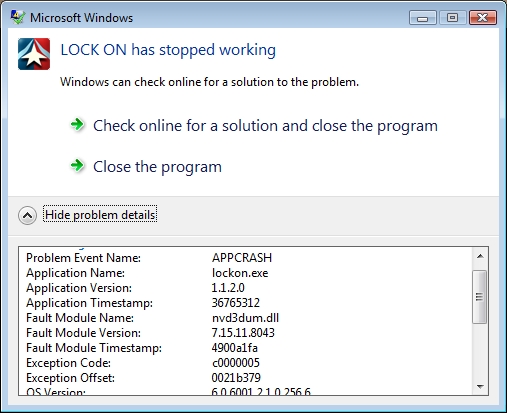
Task: Minimize the Microsoft Windows dialog
Action: (423, 18)
